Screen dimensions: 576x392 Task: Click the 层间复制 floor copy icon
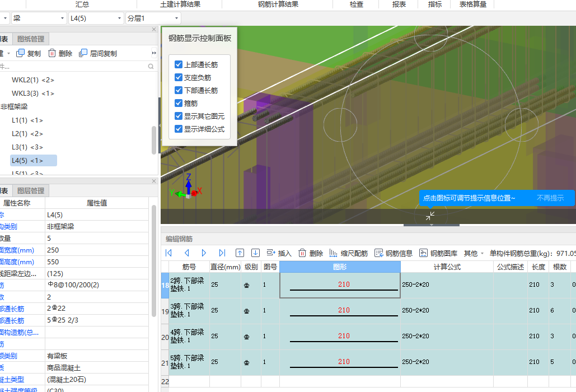pos(83,53)
